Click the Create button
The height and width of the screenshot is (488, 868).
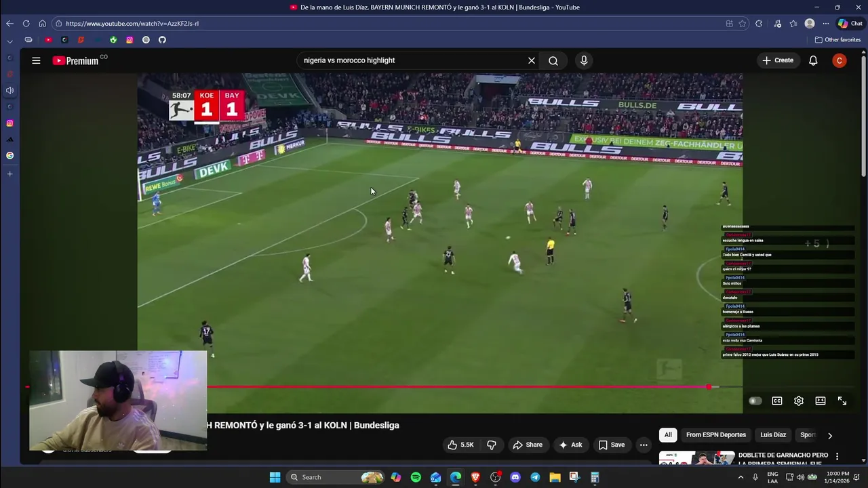pyautogui.click(x=778, y=60)
